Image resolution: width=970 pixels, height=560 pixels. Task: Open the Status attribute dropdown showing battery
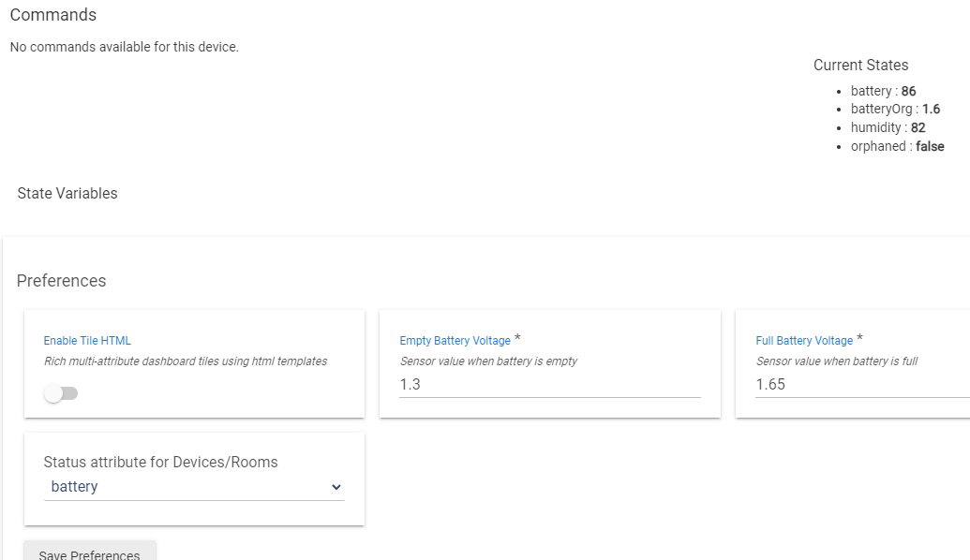tap(193, 487)
